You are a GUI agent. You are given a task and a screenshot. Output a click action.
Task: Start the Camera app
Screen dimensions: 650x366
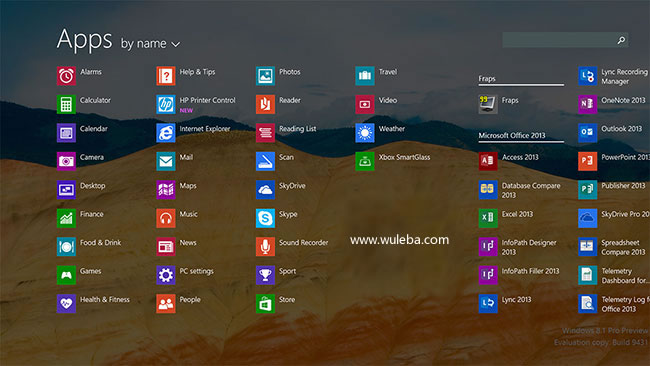click(x=66, y=161)
